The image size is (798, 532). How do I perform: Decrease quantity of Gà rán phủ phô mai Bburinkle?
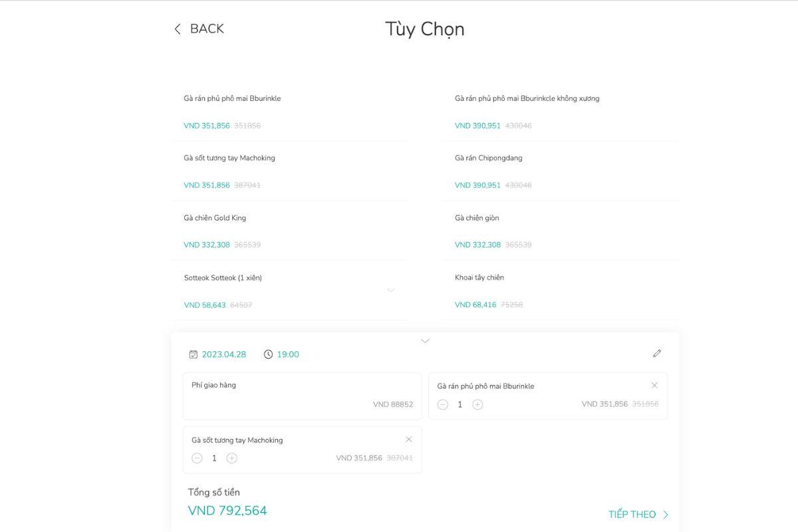[x=443, y=404]
